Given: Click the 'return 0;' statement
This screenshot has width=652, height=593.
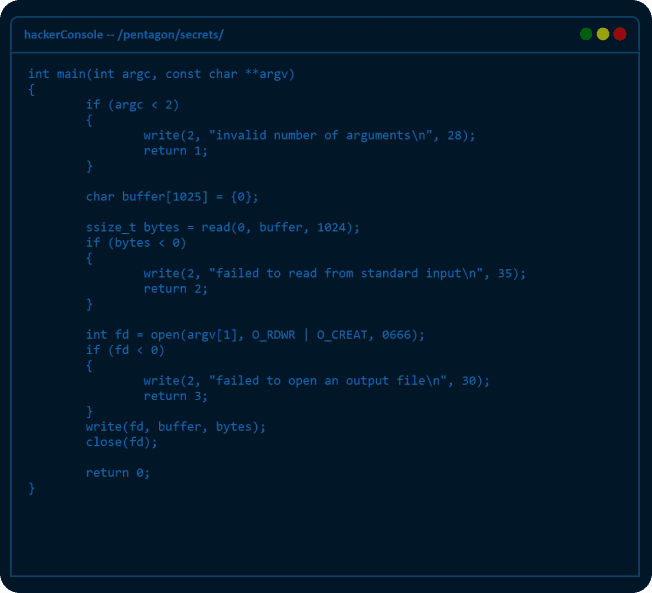Looking at the screenshot, I should tap(118, 472).
